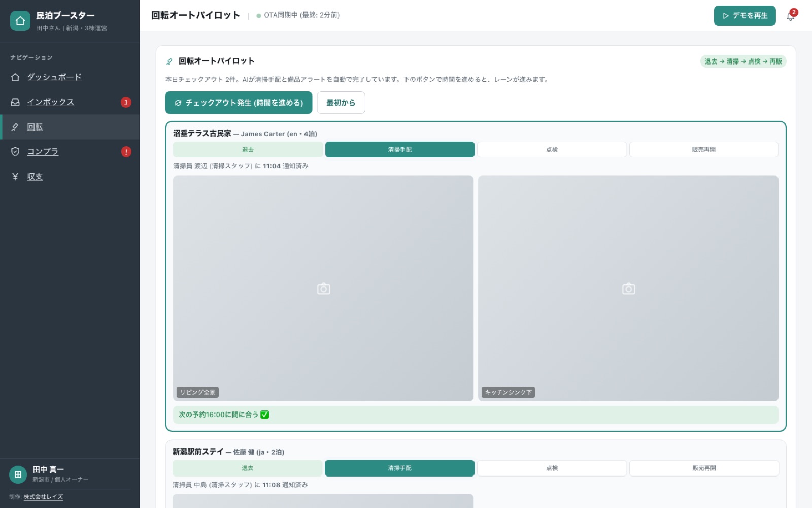Select 点検 step for 沼垂テラス古民家
The image size is (812, 508).
pyautogui.click(x=552, y=150)
